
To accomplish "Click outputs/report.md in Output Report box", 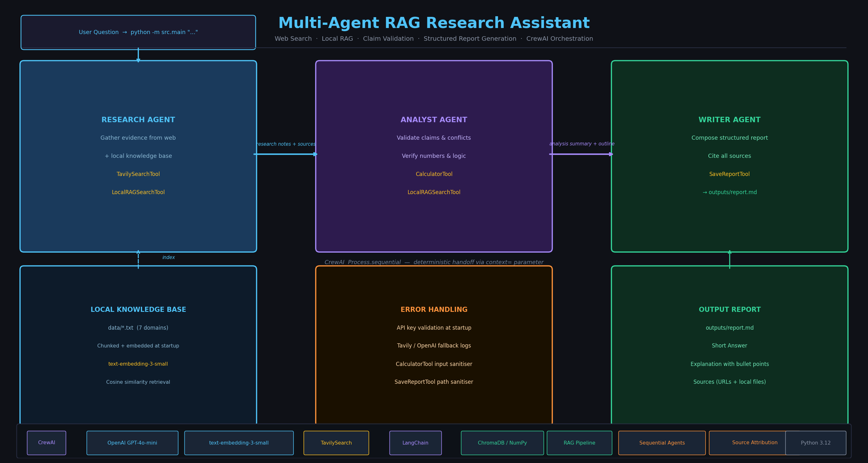I will tap(729, 328).
